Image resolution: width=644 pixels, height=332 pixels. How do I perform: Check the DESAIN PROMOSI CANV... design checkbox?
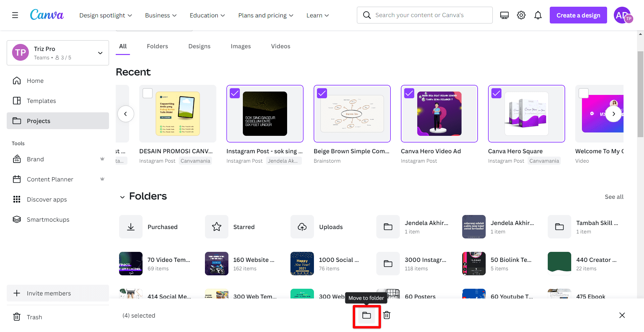(148, 93)
